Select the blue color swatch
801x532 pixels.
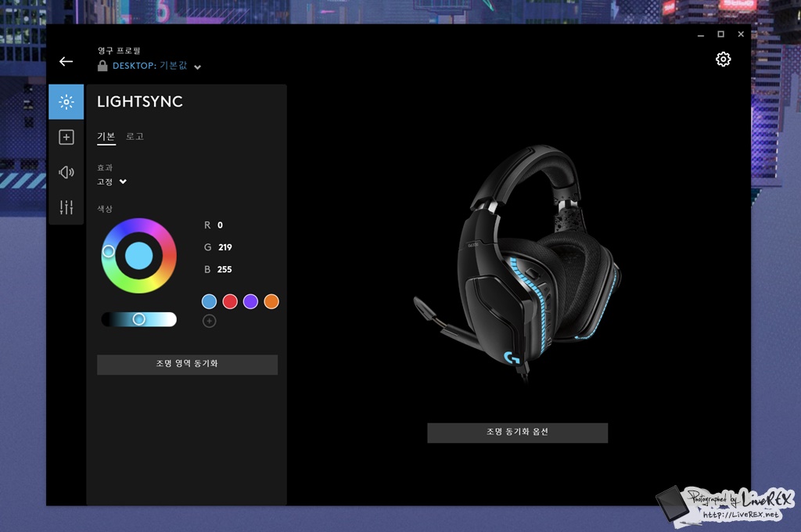[x=210, y=301]
